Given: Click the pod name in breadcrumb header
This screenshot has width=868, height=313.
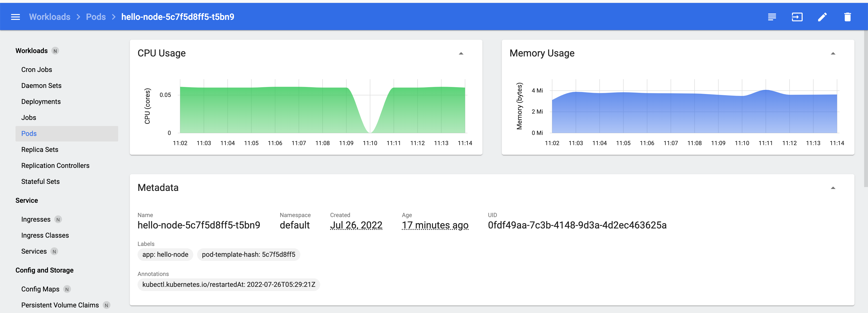Looking at the screenshot, I should point(178,17).
